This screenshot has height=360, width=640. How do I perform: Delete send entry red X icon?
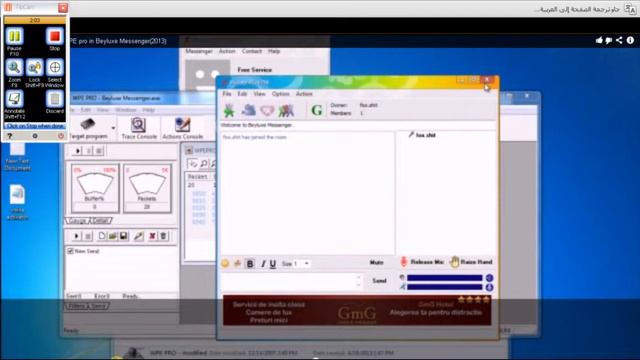point(152,236)
